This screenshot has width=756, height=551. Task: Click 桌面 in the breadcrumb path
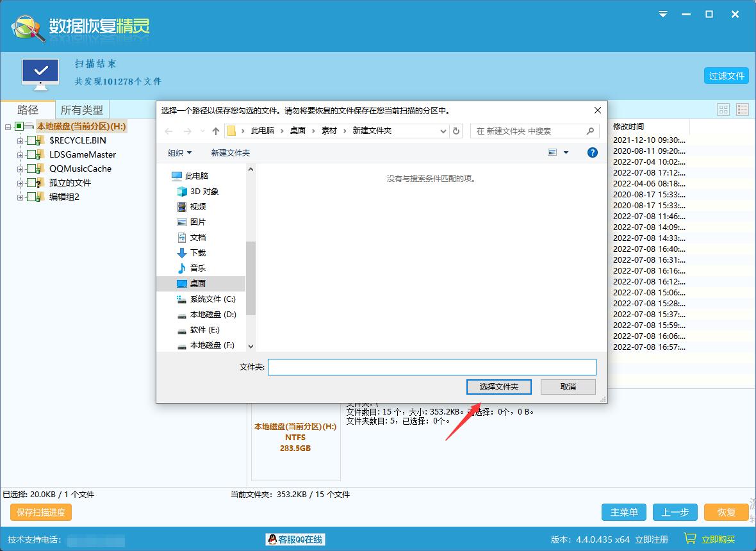click(x=297, y=131)
